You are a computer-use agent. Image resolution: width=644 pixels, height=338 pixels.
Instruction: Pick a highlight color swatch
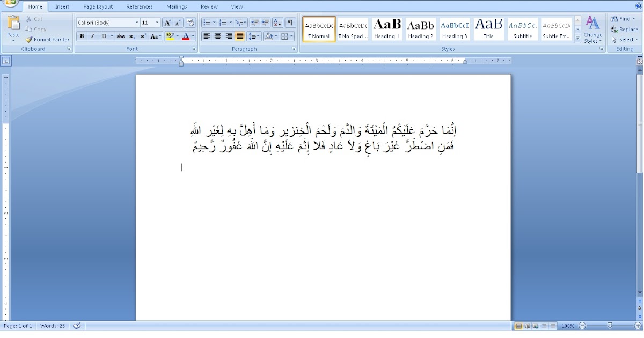pyautogui.click(x=171, y=36)
